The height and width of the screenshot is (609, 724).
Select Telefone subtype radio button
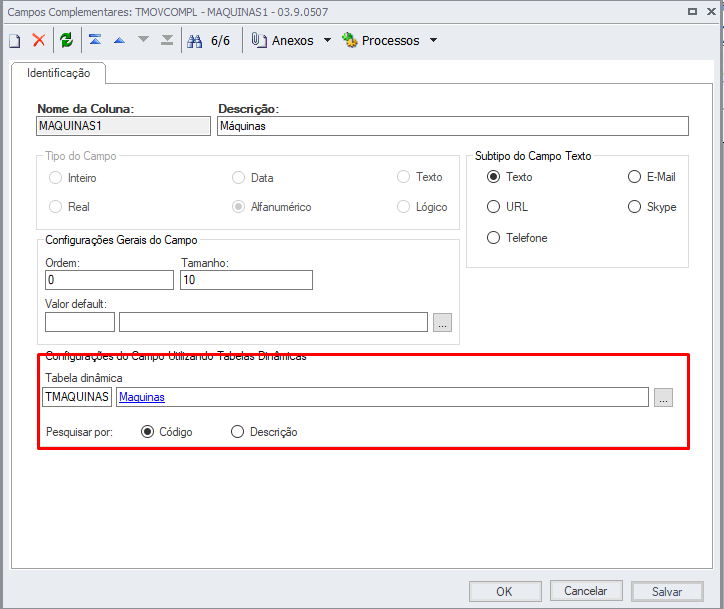point(493,237)
